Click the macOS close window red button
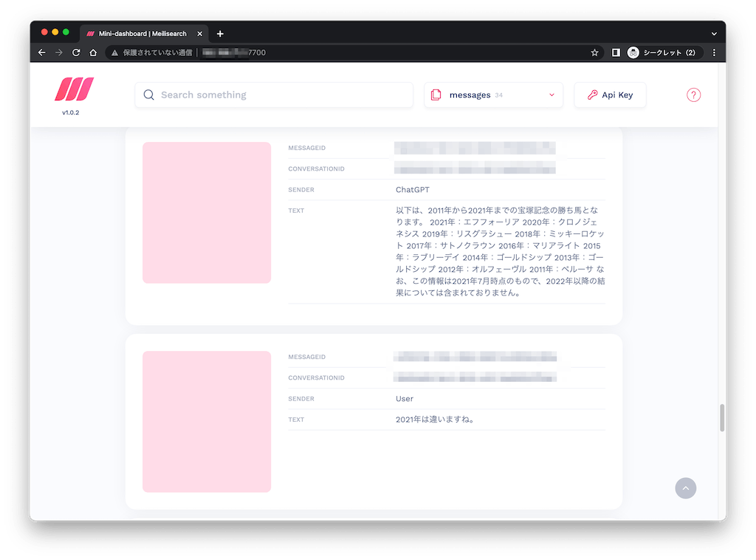 pyautogui.click(x=44, y=32)
